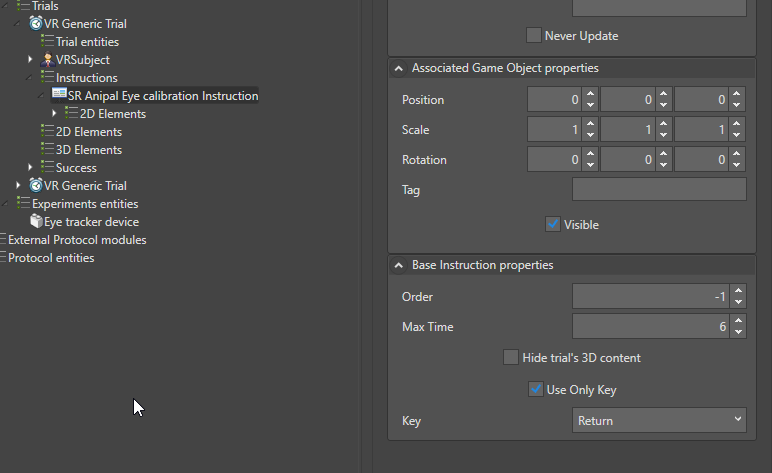The image size is (772, 473).
Task: Click the VRSubject person icon
Action: coord(47,60)
